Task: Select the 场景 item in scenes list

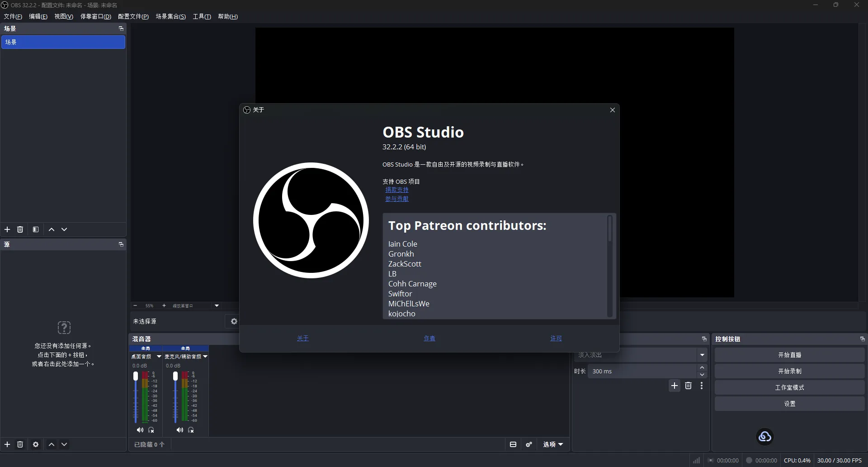Action: (63, 42)
